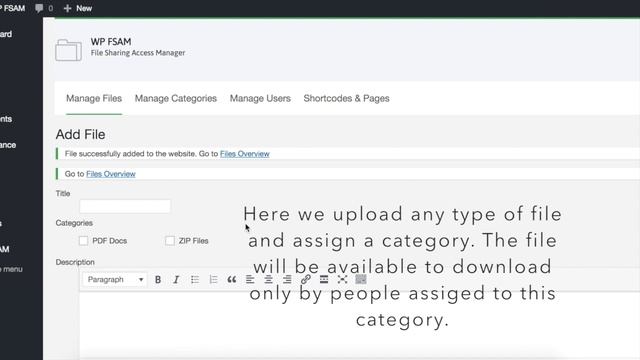Screen dimensions: 640x360
Task: Insert a bulleted list
Action: [x=195, y=280]
